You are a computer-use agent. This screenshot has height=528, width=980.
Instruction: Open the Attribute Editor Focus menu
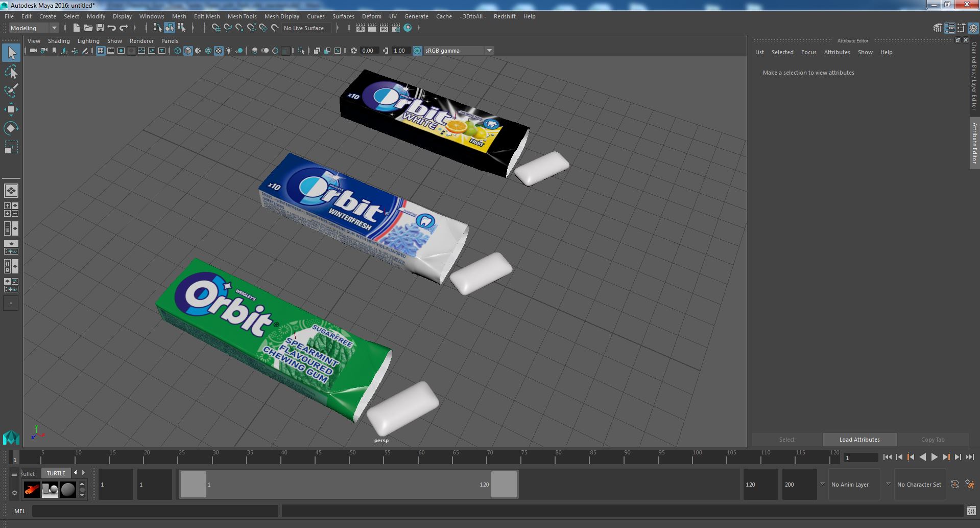coord(808,52)
